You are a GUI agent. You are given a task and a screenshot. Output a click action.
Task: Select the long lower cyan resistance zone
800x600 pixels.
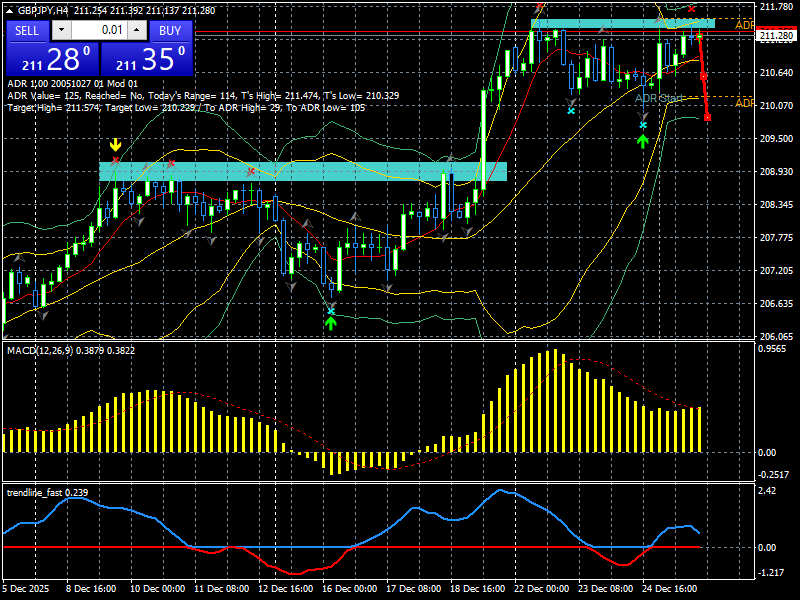pyautogui.click(x=303, y=171)
